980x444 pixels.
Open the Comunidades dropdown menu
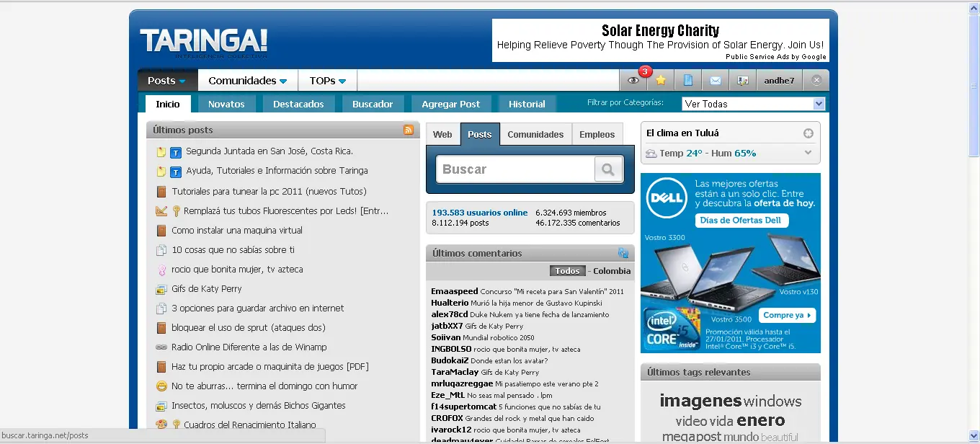pyautogui.click(x=248, y=81)
